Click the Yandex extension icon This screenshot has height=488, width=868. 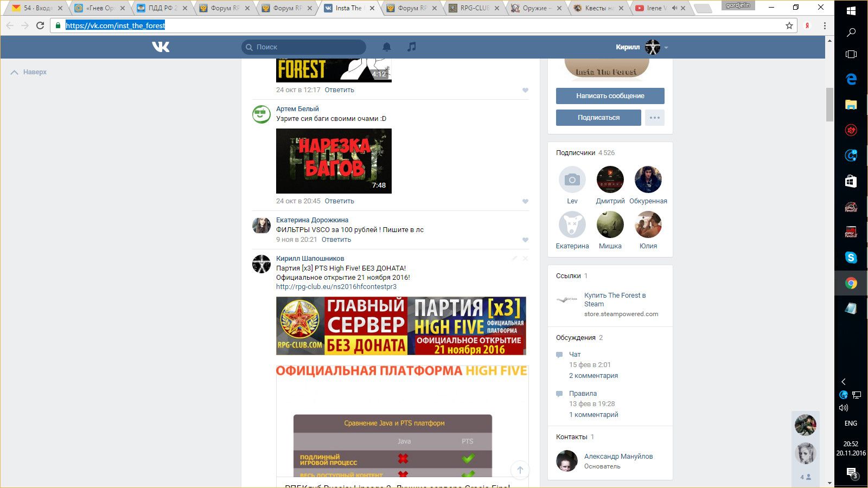(x=807, y=25)
